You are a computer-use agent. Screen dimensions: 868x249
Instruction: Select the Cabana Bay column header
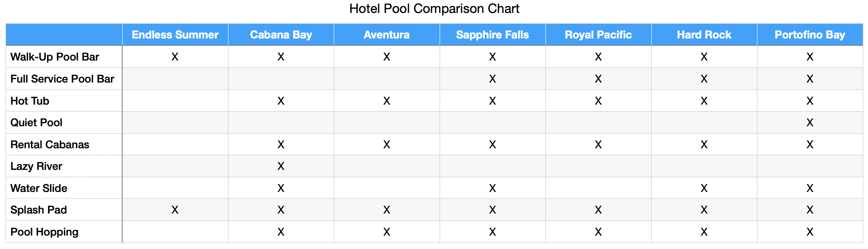click(x=281, y=35)
